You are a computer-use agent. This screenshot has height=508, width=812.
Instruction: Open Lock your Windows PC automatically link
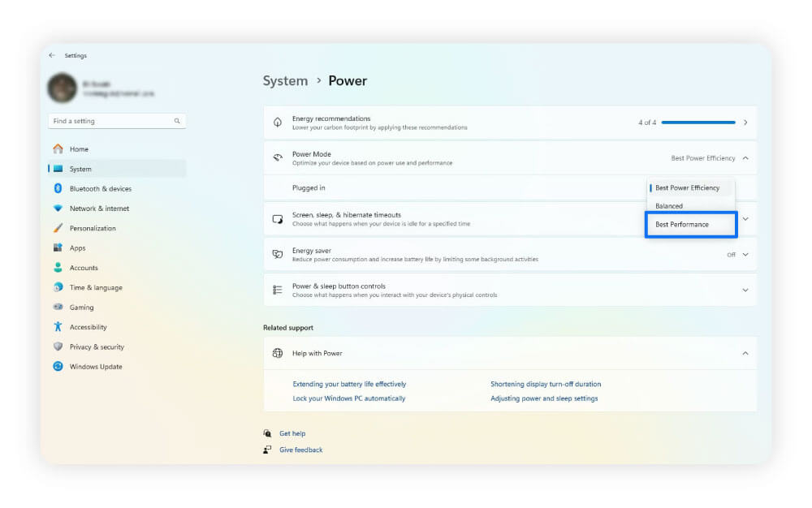[x=348, y=398]
